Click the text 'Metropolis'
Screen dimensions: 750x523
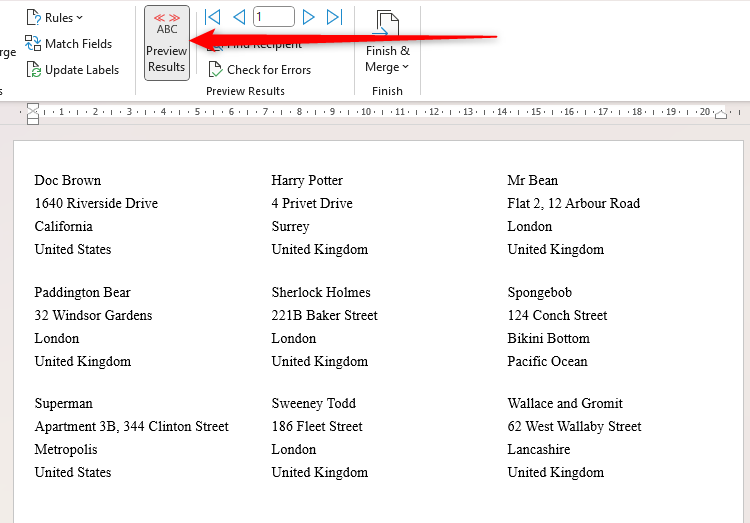tap(66, 449)
